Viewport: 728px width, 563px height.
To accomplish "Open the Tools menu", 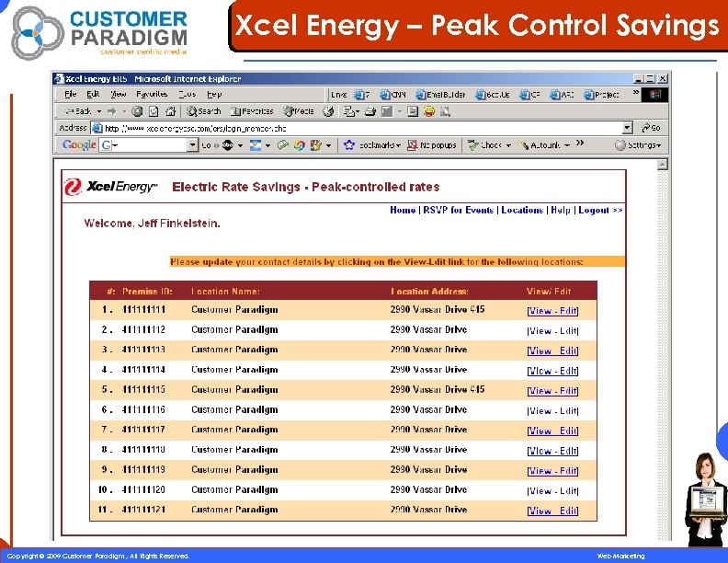I will [x=188, y=95].
